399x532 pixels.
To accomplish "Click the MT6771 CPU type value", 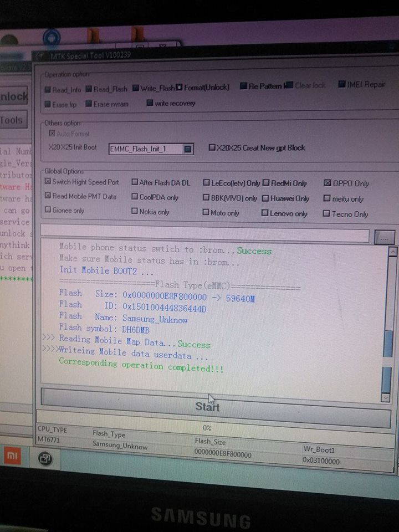I will coord(48,439).
